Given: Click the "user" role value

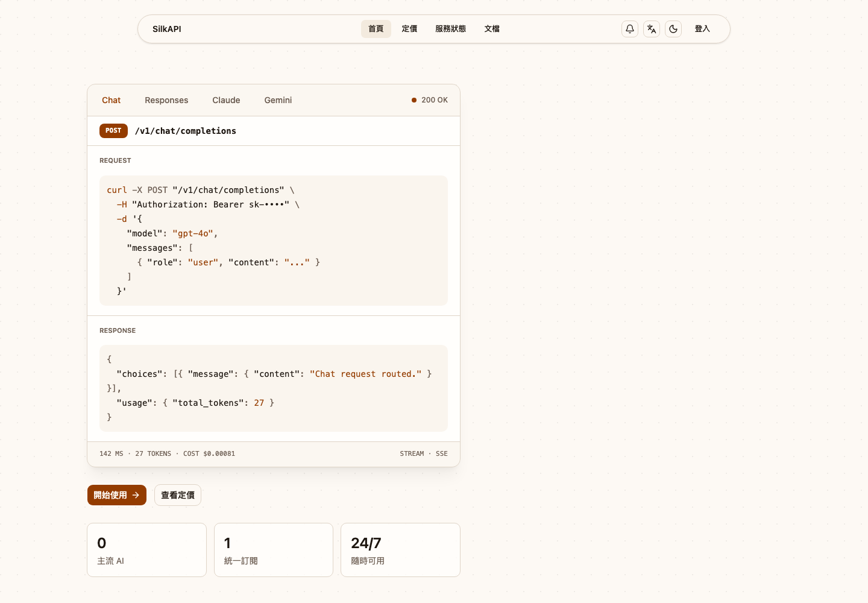Looking at the screenshot, I should [203, 262].
